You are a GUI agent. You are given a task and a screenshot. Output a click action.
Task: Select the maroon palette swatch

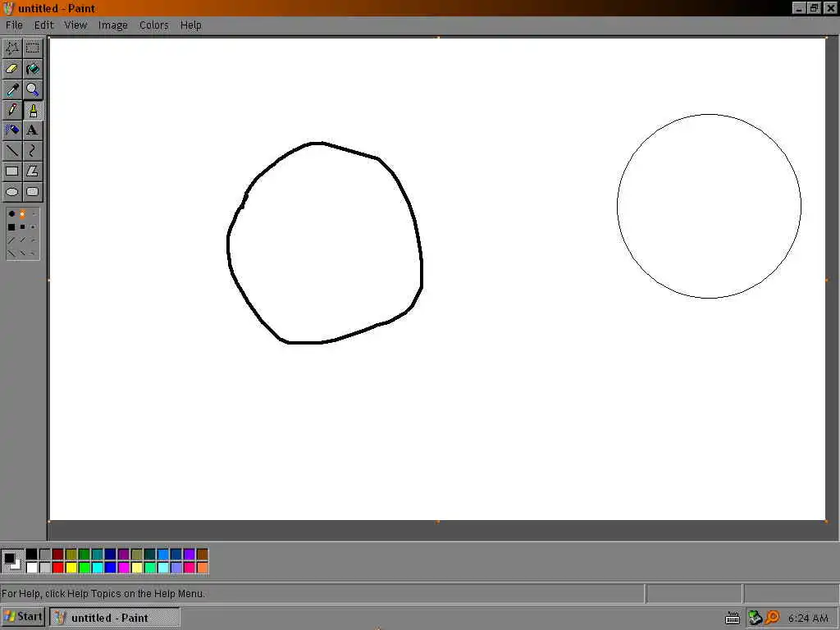pyautogui.click(x=58, y=554)
